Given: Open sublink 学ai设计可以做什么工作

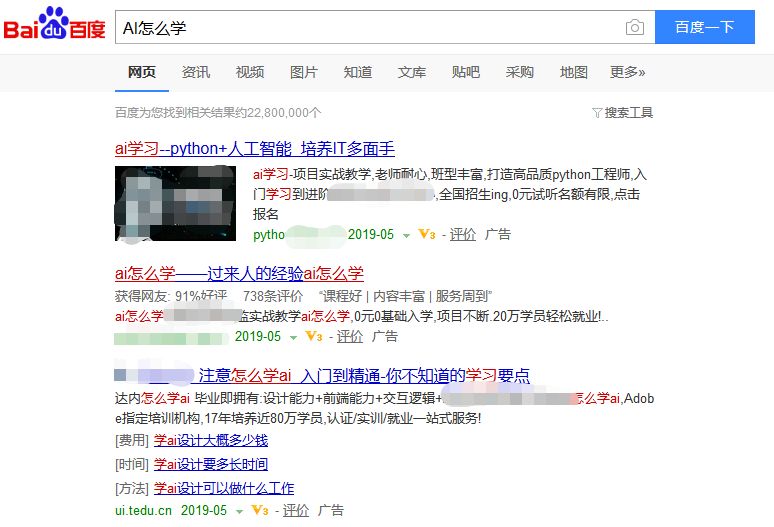Looking at the screenshot, I should coord(224,489).
